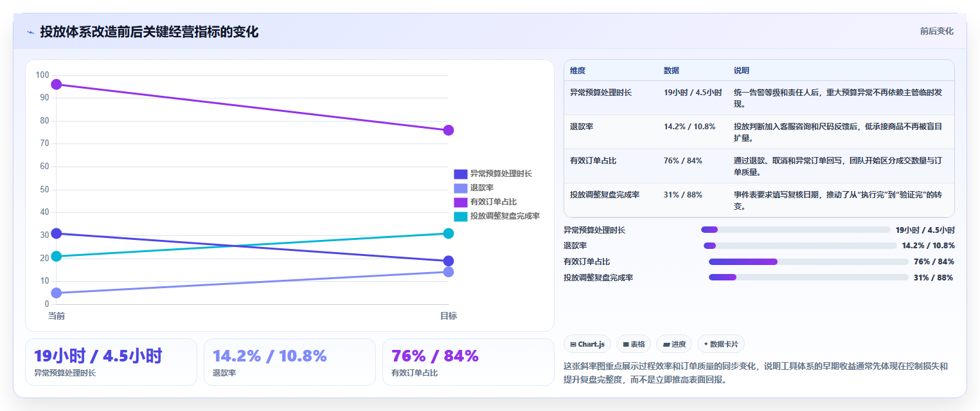Toggle the 有效订单占比 legend swatch
The image size is (980, 411).
pyautogui.click(x=461, y=202)
